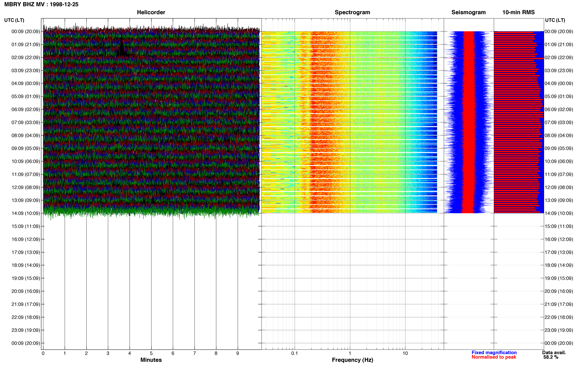Image resolution: width=588 pixels, height=368 pixels.
Task: Click the 6 tick on the Minutes axis
Action: [x=173, y=353]
